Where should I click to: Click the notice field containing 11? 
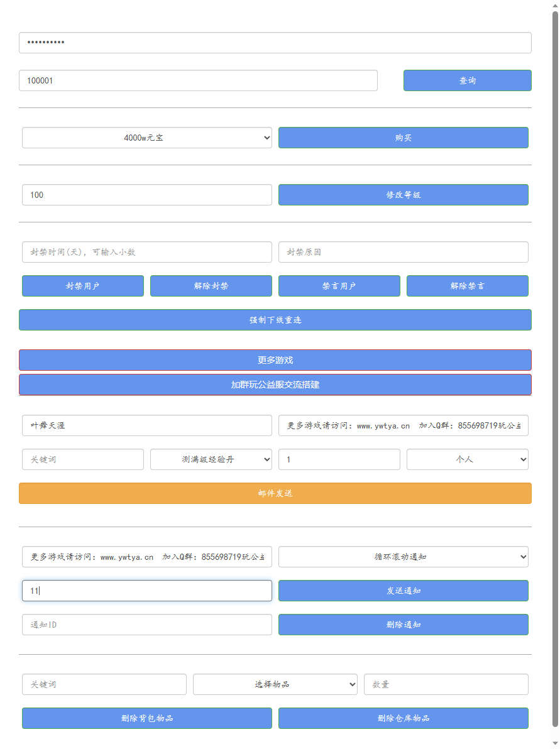click(146, 591)
